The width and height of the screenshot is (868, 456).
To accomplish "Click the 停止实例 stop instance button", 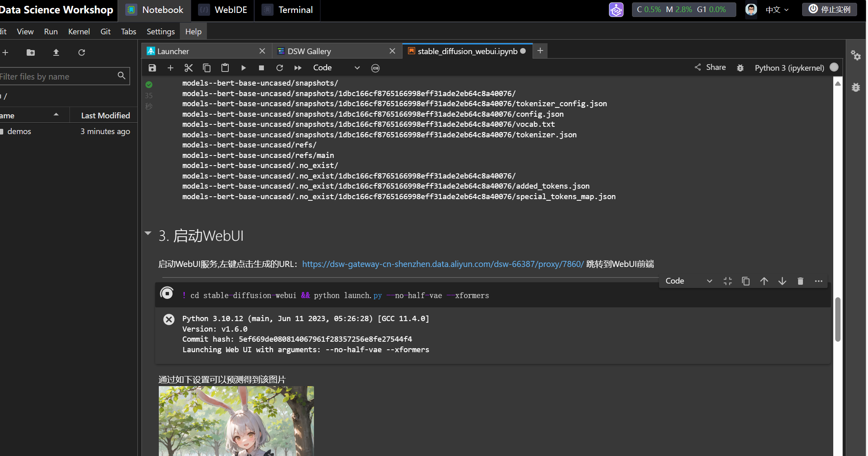I will point(830,10).
